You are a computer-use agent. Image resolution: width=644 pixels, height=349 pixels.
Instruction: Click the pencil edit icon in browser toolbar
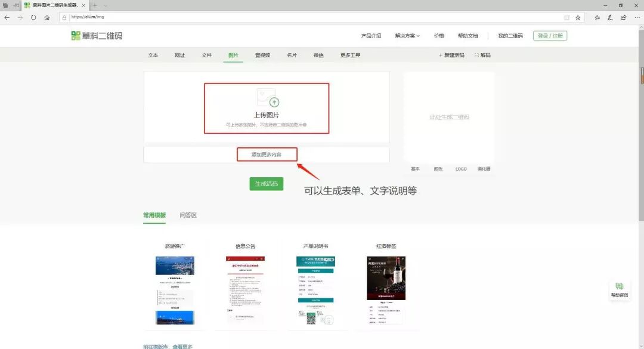(x=609, y=17)
